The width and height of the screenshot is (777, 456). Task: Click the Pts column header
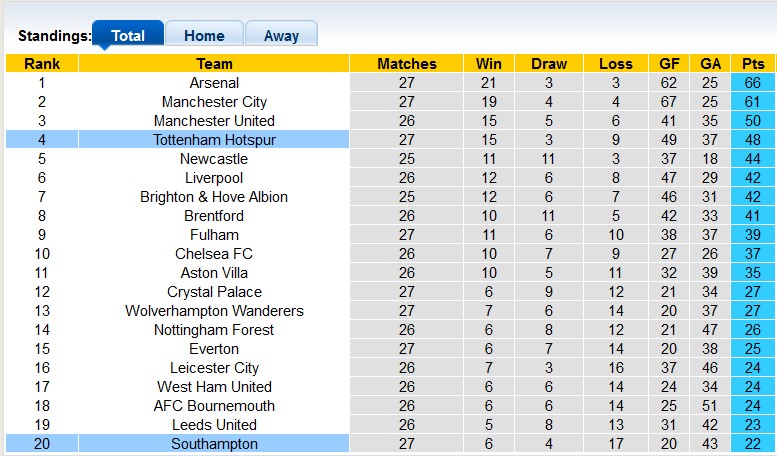coord(753,64)
